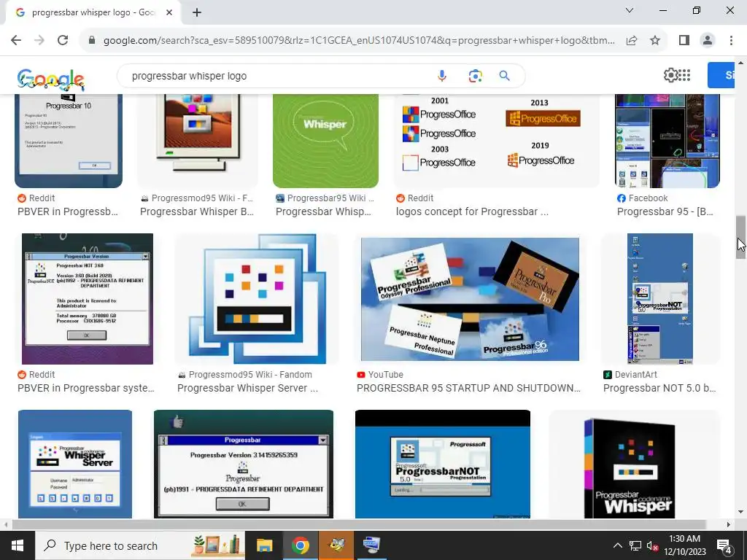The width and height of the screenshot is (747, 560).
Task: Open the YouTube startup and shutdown thumbnail
Action: [471, 299]
